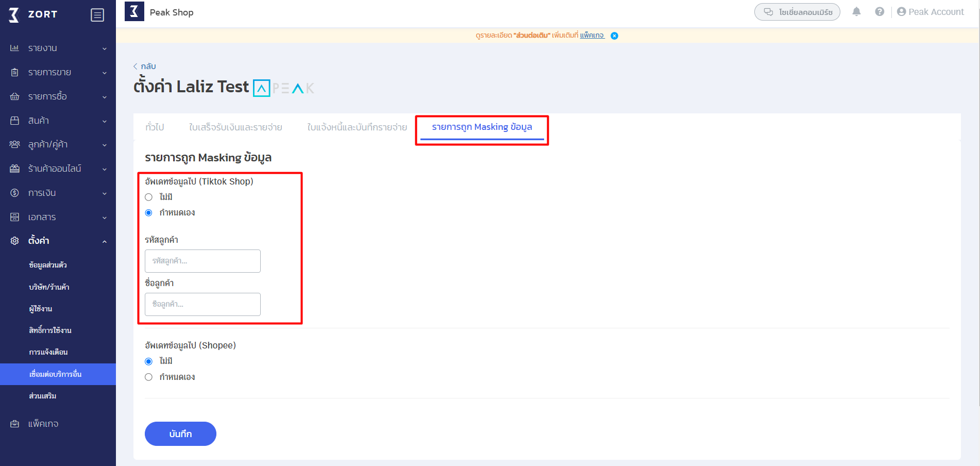The width and height of the screenshot is (980, 466).
Task: Select กำหนดเอง for Tiktok Shop
Action: pyautogui.click(x=148, y=212)
